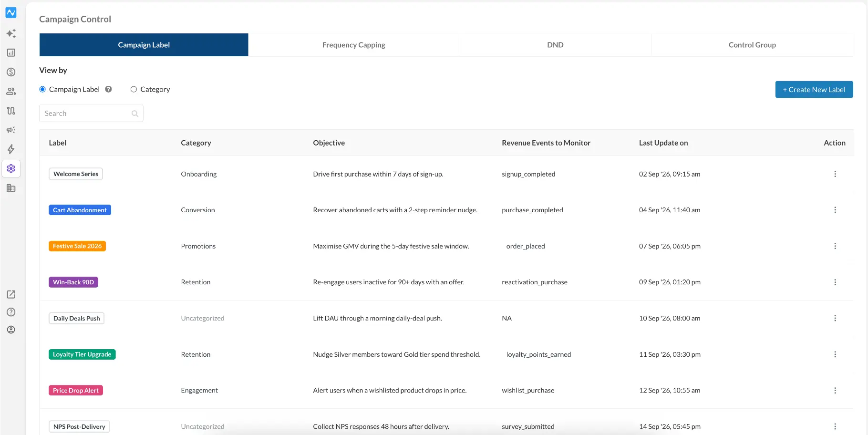Click the NPS Post-Delivery label tag

[79, 426]
